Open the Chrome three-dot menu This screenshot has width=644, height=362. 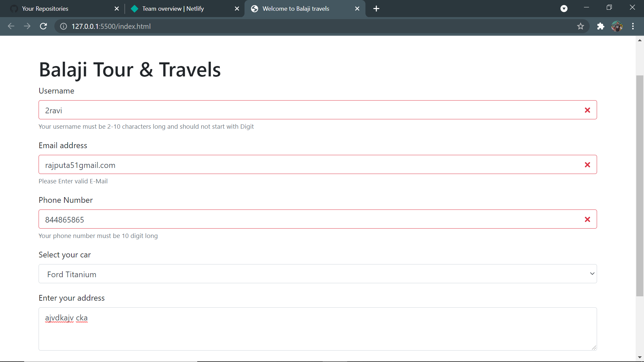(634, 26)
